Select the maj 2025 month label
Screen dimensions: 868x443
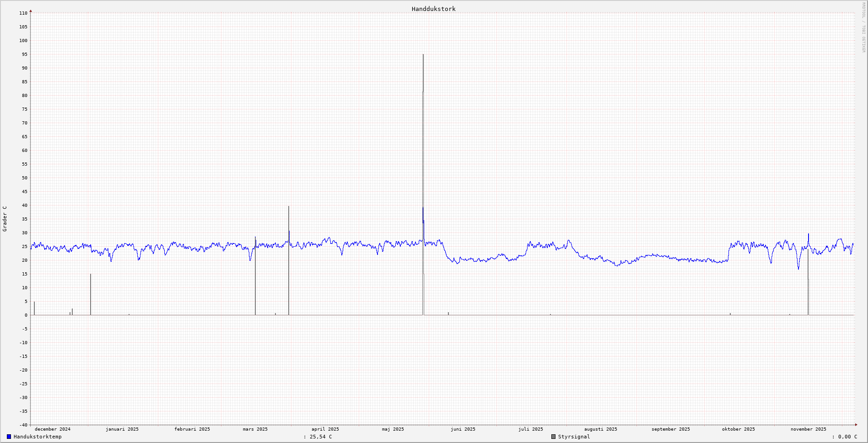click(393, 429)
